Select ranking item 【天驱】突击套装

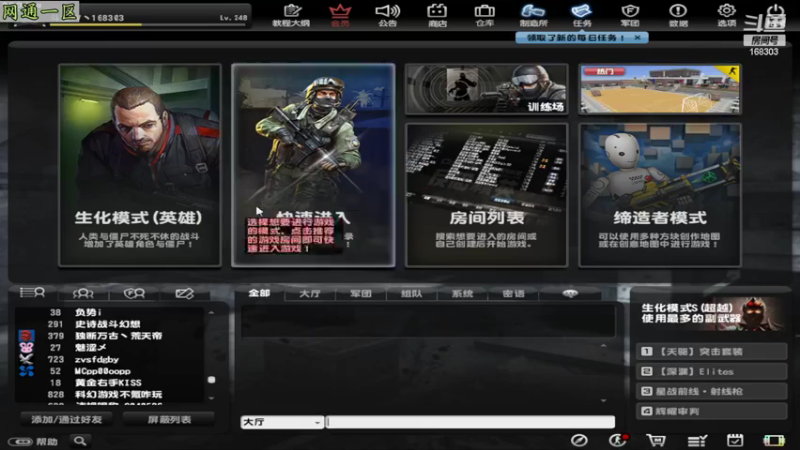[x=711, y=352]
